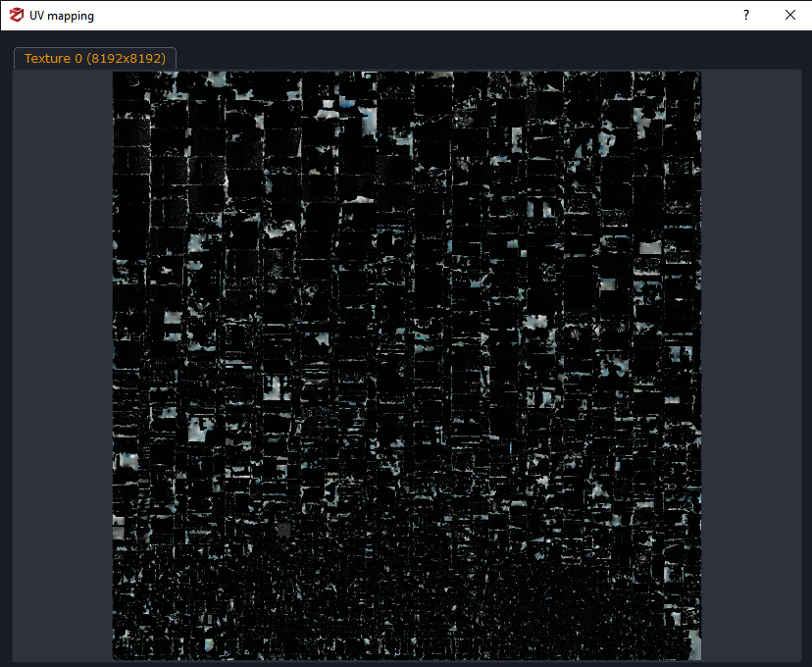812x667 pixels.
Task: Click the word "Texture" in the tab label
Action: 47,59
